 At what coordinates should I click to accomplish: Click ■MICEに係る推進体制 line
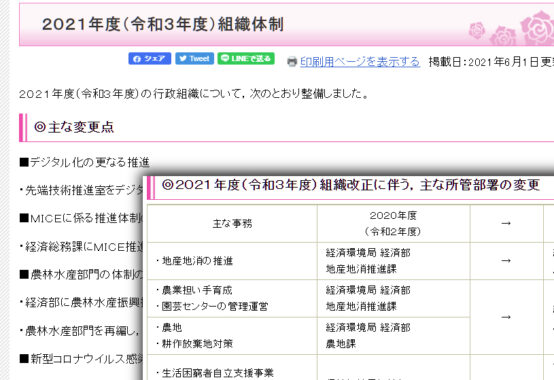(81, 218)
